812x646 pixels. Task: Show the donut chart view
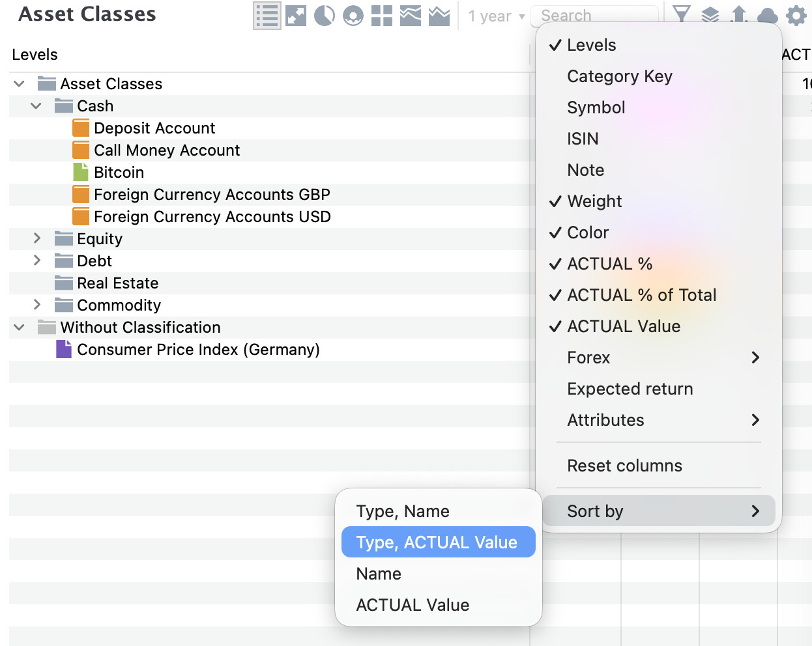(x=353, y=16)
